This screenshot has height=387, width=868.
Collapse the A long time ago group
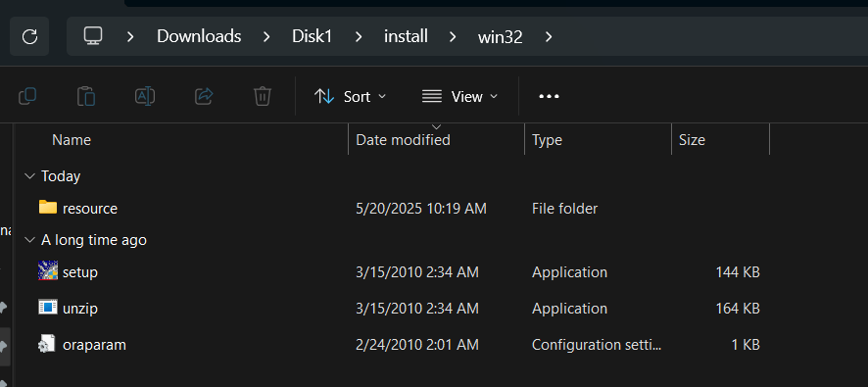pos(29,240)
